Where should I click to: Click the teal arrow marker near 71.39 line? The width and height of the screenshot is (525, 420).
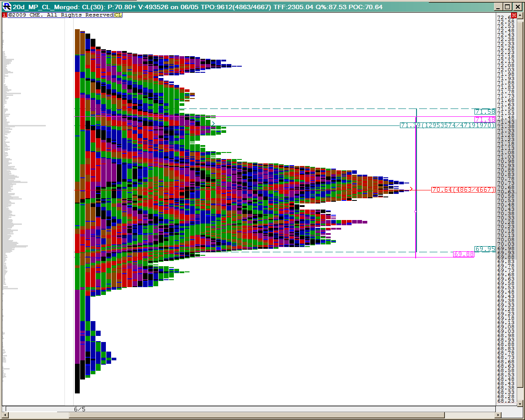point(213,124)
